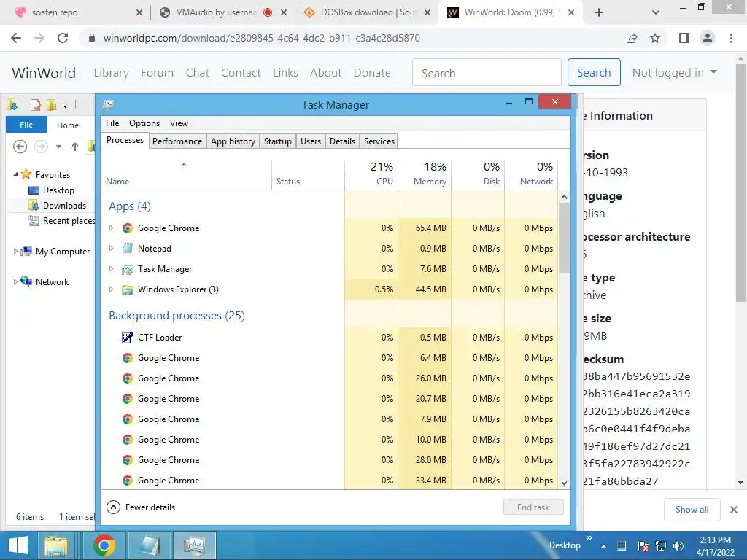Expand the Google Chrome app row
This screenshot has width=747, height=560.
[x=111, y=228]
